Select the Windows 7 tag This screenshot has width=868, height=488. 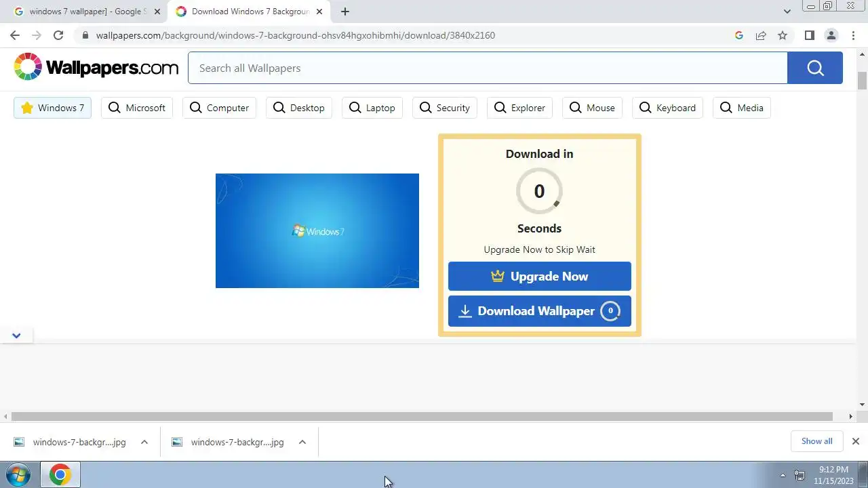click(x=52, y=108)
